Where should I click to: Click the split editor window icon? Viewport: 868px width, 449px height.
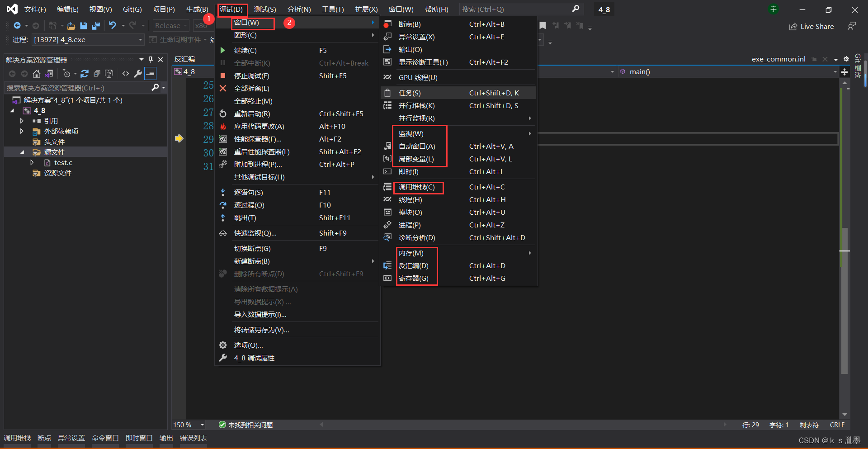click(844, 72)
